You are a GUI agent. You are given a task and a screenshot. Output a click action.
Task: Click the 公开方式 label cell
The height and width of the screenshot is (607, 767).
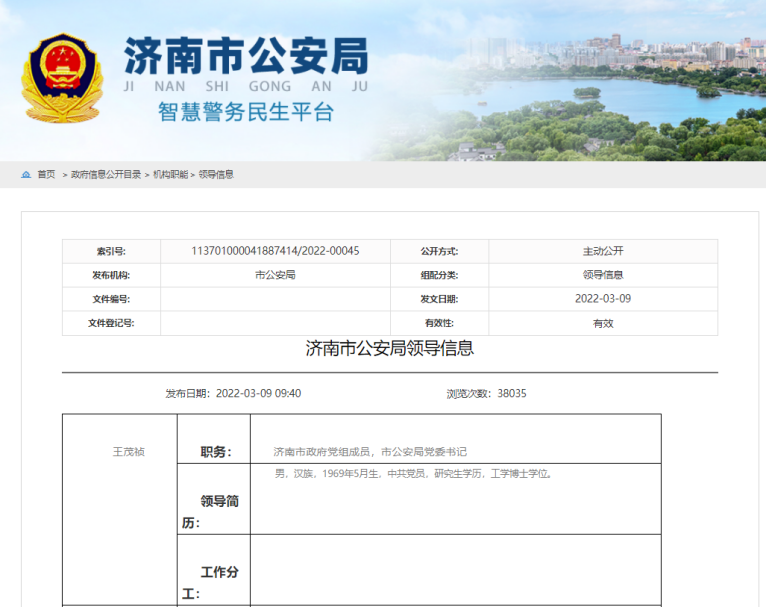pos(439,251)
